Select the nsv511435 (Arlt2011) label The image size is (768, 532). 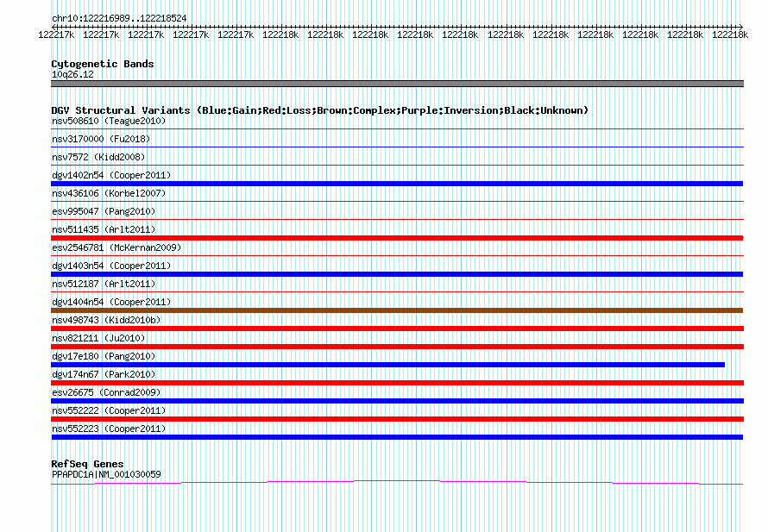pos(104,229)
